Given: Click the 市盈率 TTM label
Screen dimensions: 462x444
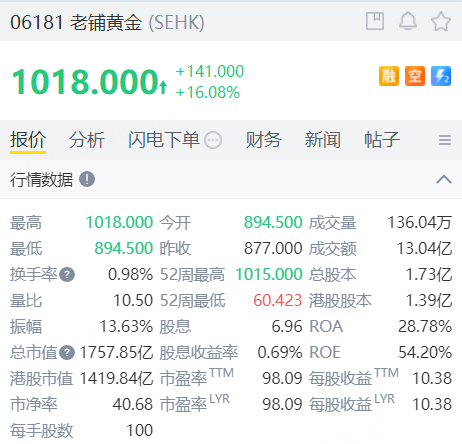Looking at the screenshot, I should click(x=197, y=377).
